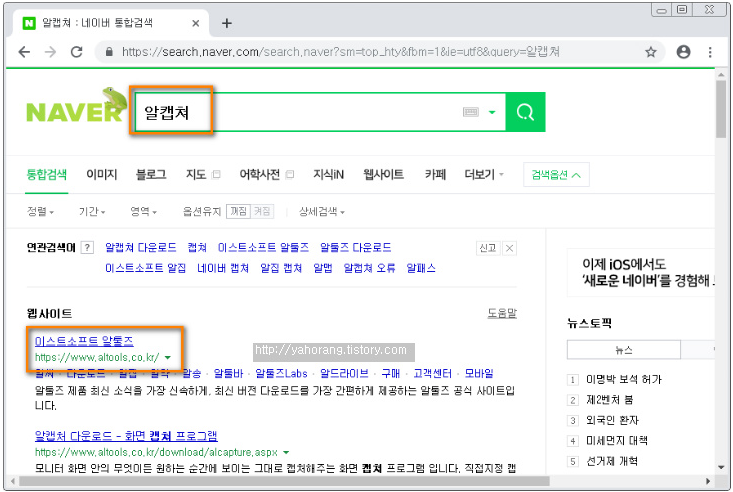Set 옵션유지 to 꺼짐

click(238, 211)
